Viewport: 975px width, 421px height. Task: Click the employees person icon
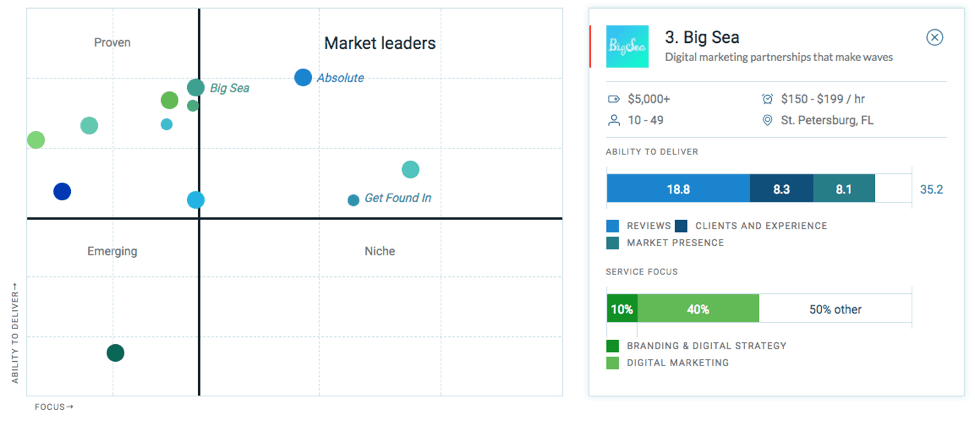pyautogui.click(x=614, y=120)
